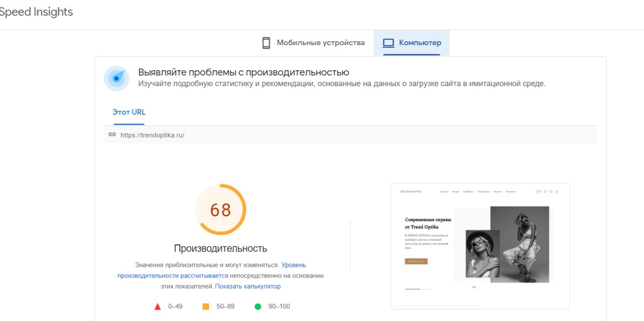Click the search magnifier in the site preview

coord(551,192)
